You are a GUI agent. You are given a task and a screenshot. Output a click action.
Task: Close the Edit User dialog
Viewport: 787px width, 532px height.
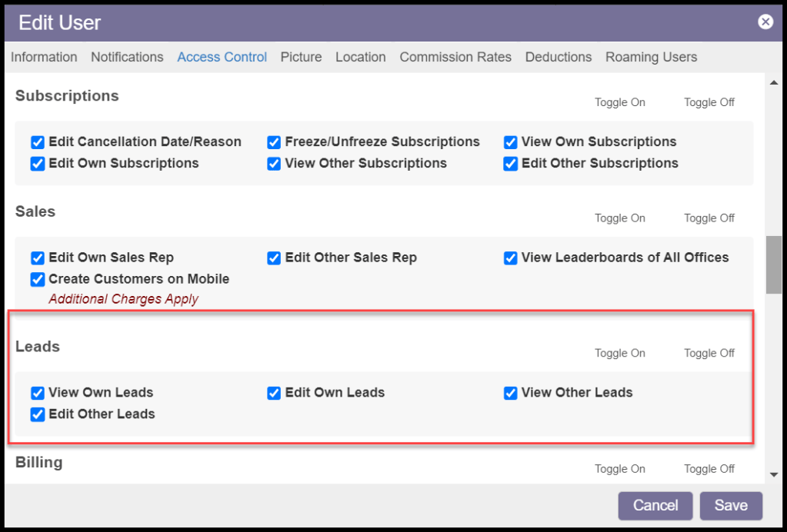[765, 22]
